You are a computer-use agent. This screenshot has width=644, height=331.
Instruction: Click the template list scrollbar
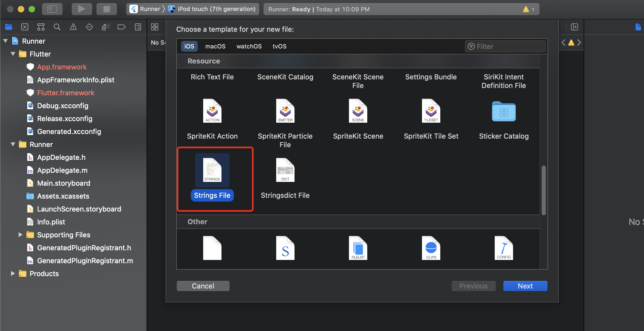[544, 190]
